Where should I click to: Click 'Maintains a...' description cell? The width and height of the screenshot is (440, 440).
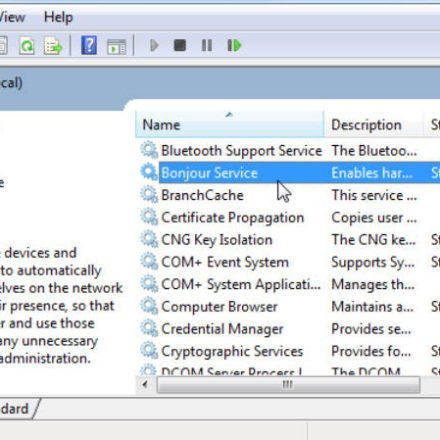tap(372, 307)
